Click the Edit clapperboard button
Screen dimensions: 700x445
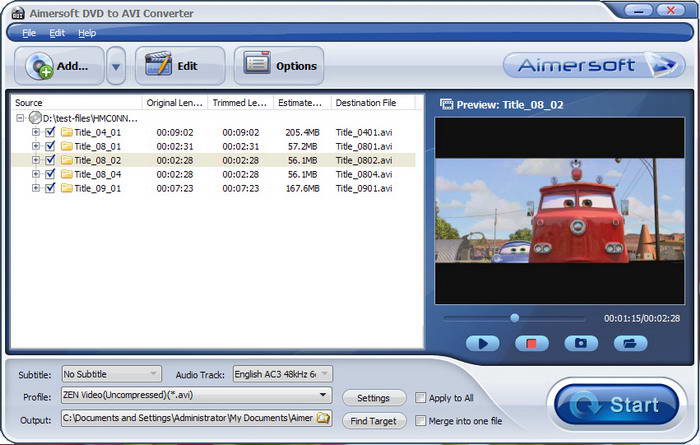[180, 66]
